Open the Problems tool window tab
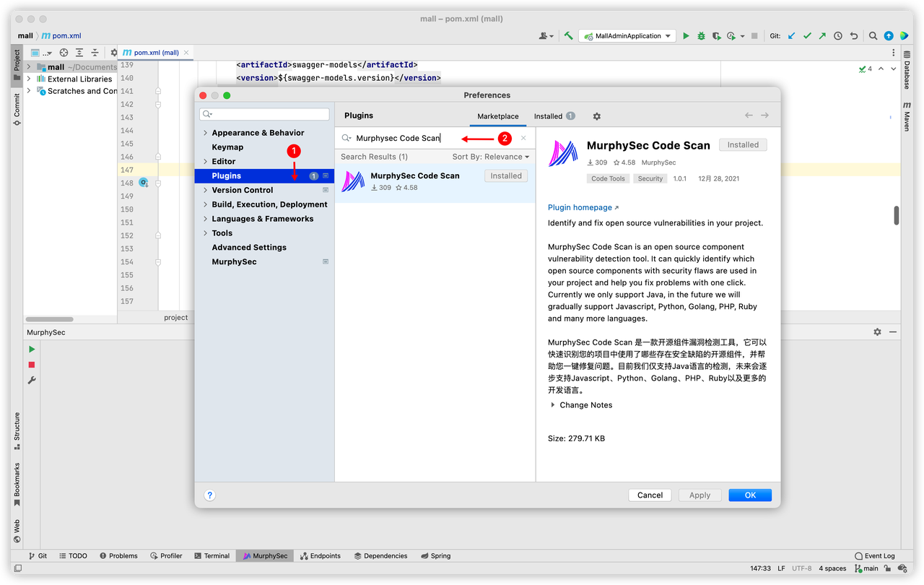924x585 pixels. pyautogui.click(x=118, y=556)
